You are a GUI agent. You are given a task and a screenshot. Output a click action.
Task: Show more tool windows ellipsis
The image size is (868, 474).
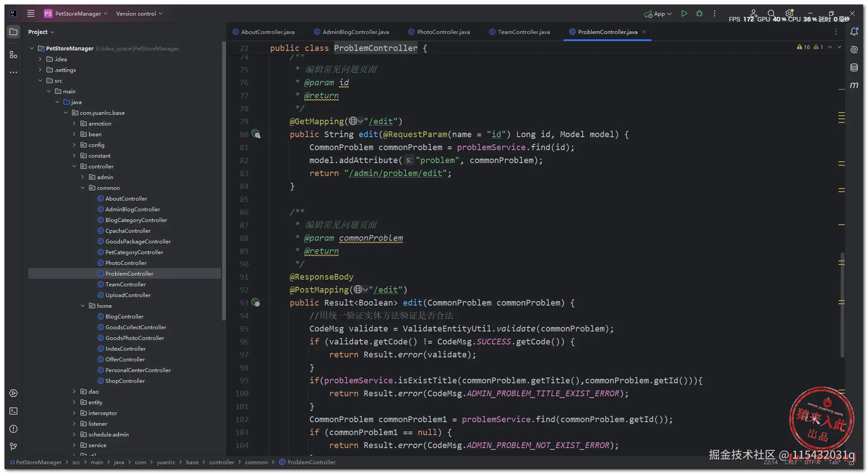(x=13, y=72)
